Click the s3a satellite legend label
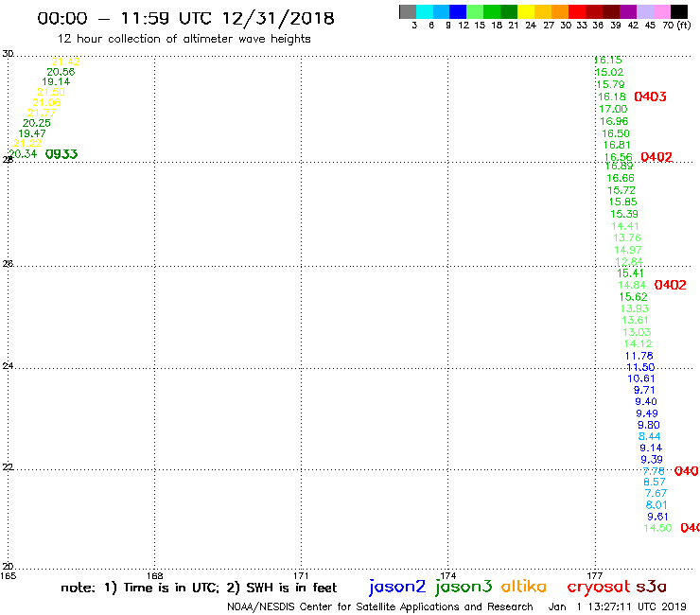 tap(652, 587)
